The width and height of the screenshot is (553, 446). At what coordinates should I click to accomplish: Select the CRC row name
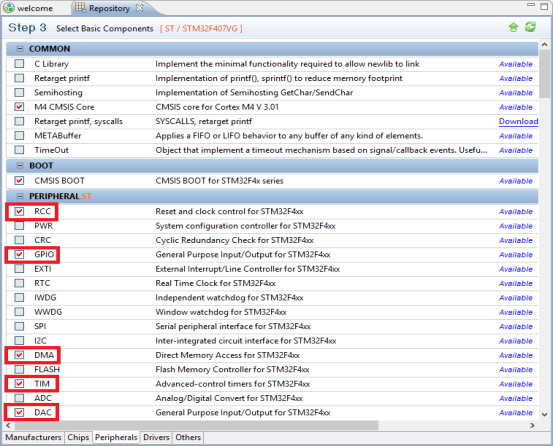[42, 240]
